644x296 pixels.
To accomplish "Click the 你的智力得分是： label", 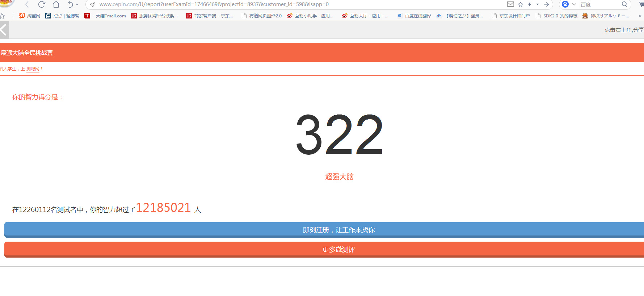I will point(38,97).
